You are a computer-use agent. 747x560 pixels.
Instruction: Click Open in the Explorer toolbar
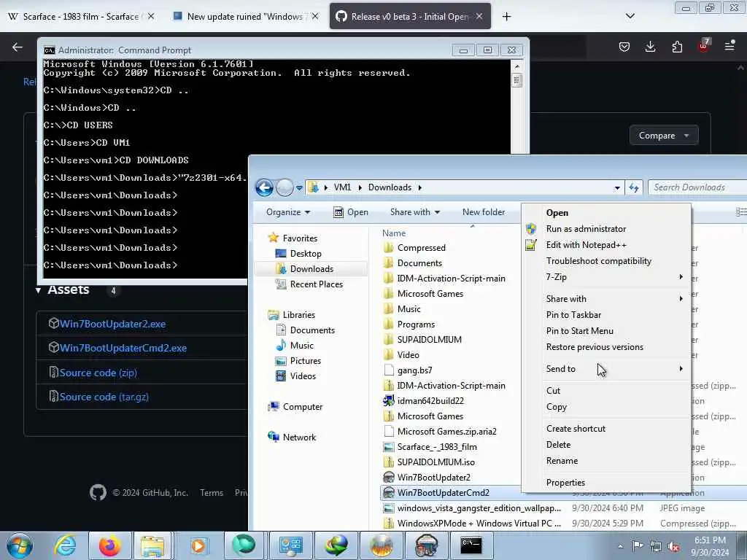(x=351, y=212)
